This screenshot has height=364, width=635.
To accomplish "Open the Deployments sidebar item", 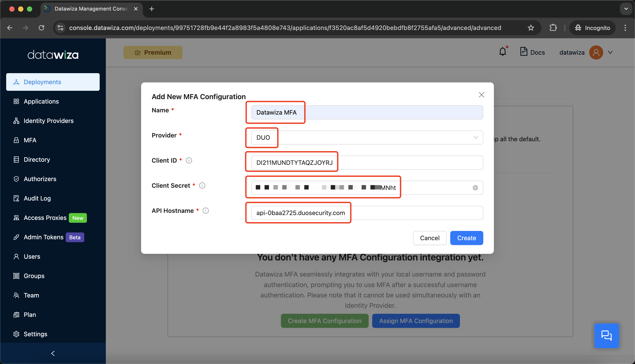I will click(x=53, y=82).
